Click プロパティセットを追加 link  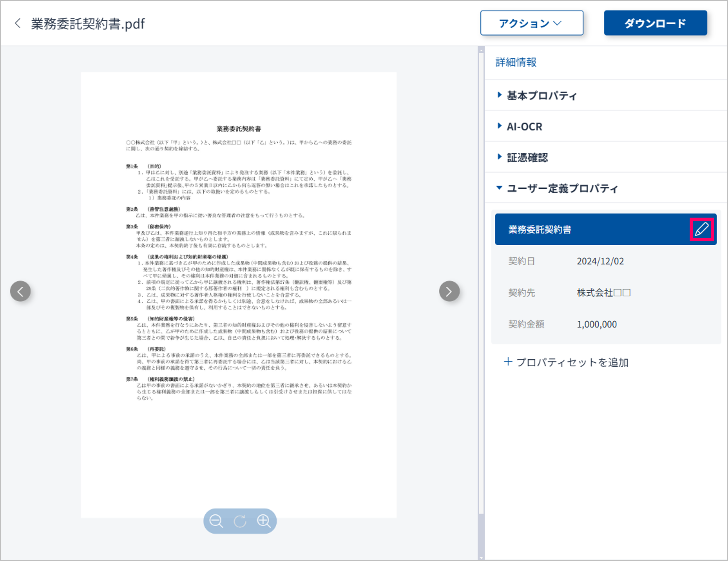[x=572, y=362]
